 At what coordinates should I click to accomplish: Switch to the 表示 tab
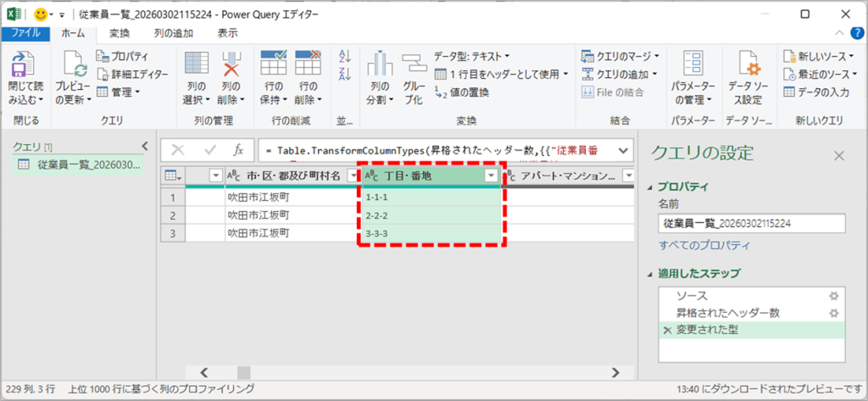228,33
